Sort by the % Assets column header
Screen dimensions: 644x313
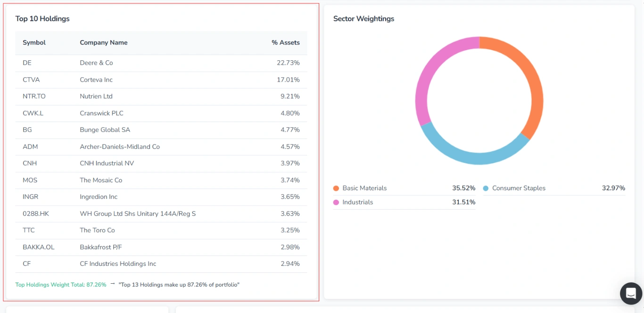285,42
